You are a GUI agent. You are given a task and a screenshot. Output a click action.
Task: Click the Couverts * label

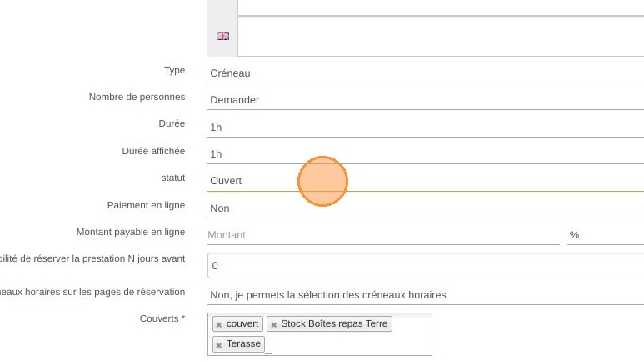(162, 318)
